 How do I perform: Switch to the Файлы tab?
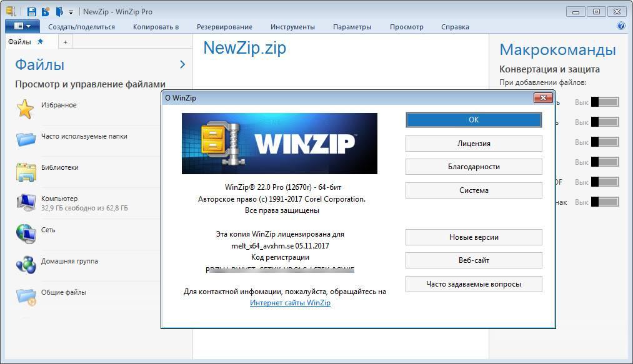coord(19,42)
